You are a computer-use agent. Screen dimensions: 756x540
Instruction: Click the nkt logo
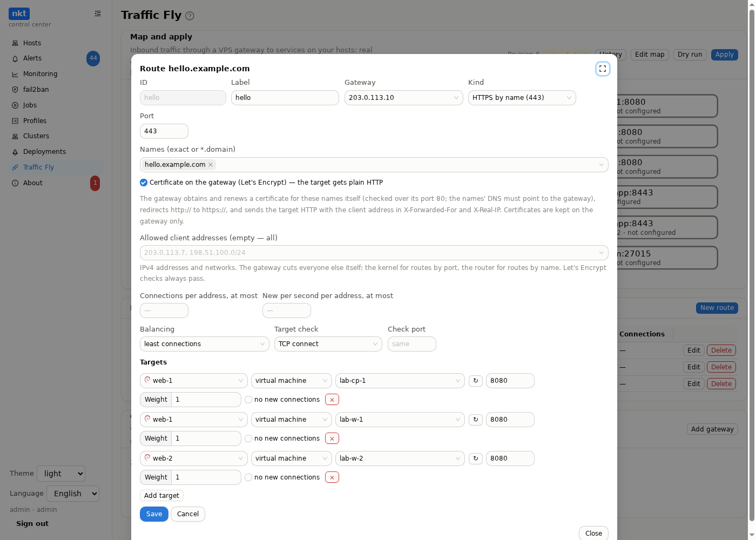pos(19,13)
